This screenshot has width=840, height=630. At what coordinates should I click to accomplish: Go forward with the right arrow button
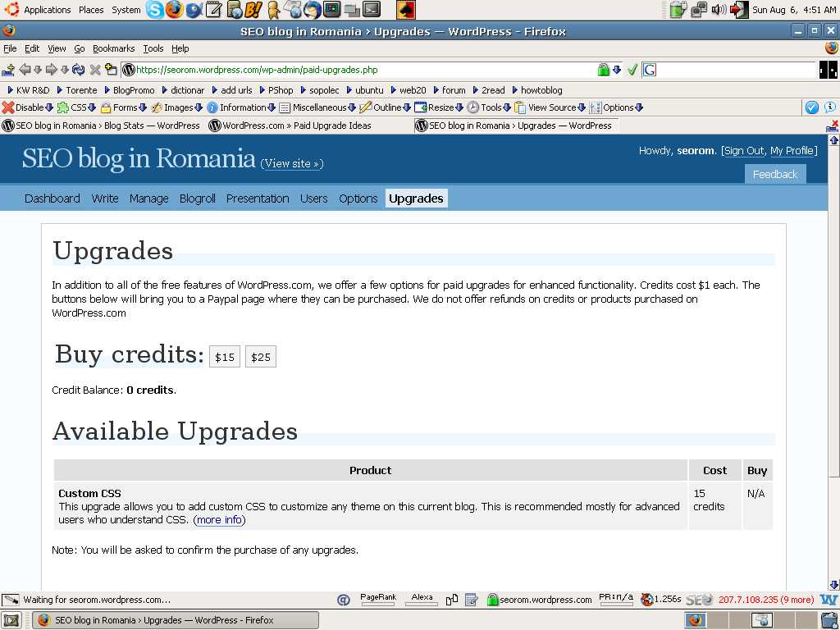[52, 70]
